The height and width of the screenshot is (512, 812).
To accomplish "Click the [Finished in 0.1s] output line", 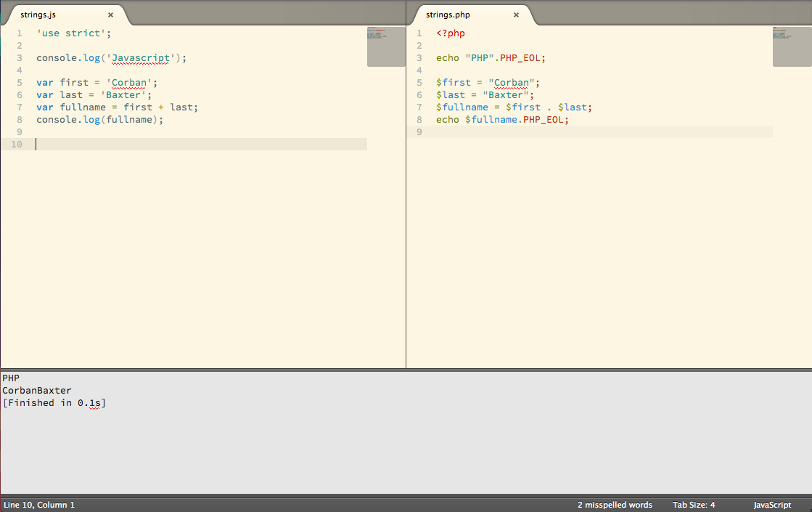I will 54,403.
